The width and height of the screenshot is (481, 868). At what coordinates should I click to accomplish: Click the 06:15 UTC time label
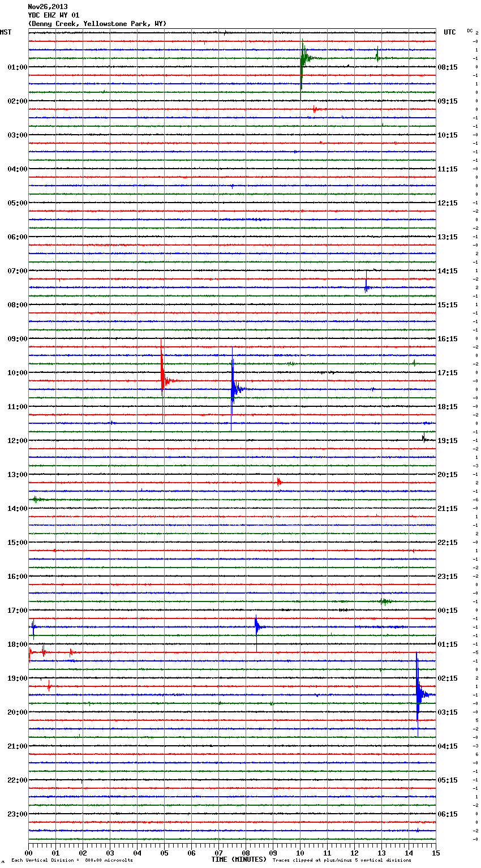448,814
